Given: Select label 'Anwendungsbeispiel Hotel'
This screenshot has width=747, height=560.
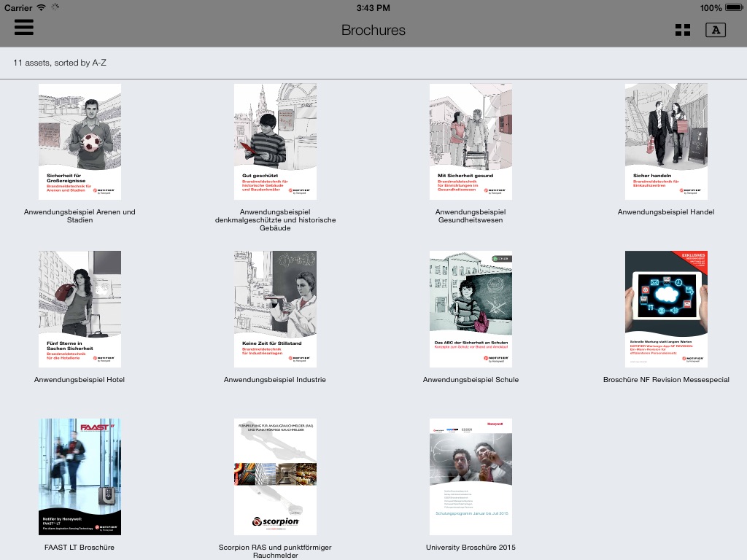Looking at the screenshot, I should (80, 379).
